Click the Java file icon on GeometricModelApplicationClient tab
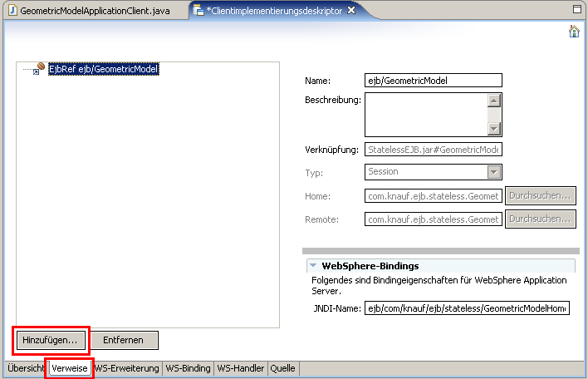 (12, 10)
